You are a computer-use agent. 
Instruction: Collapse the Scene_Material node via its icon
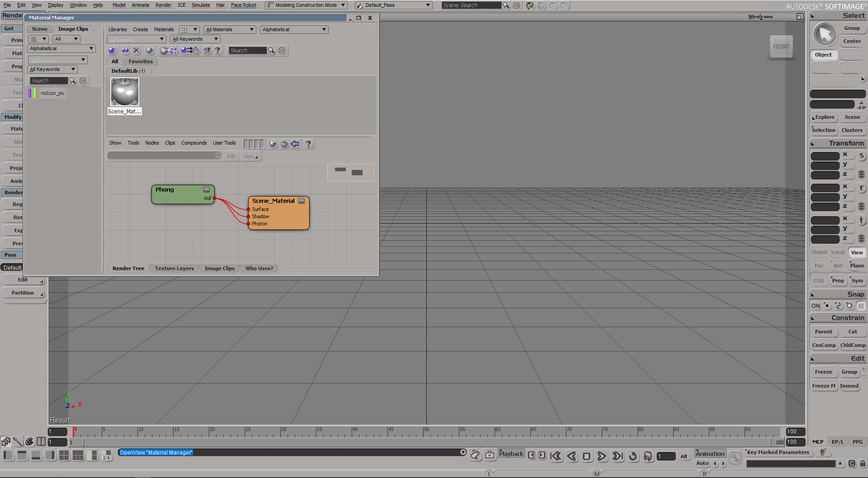click(x=302, y=201)
